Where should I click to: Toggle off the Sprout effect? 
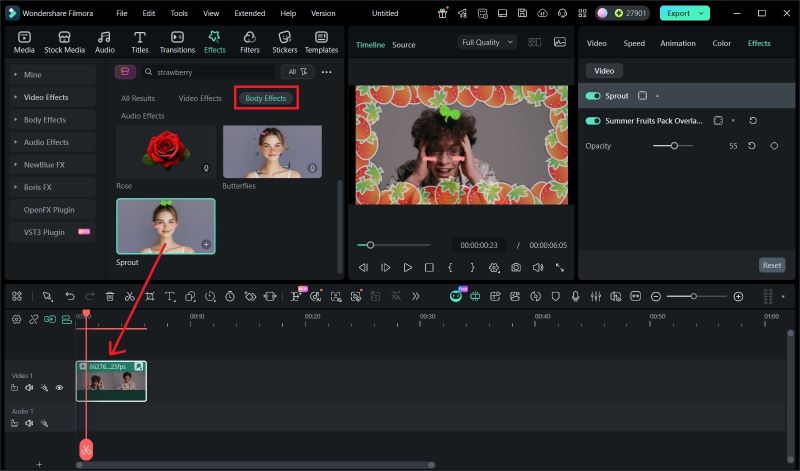tap(593, 96)
